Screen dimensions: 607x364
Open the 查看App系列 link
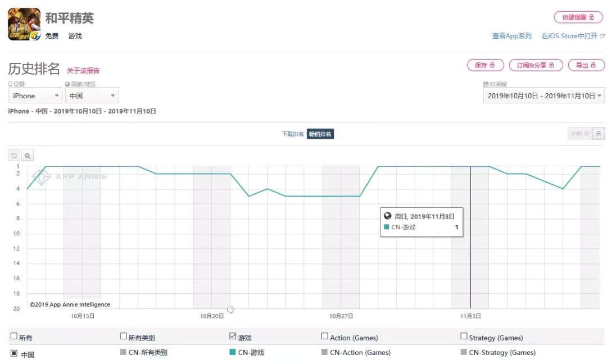click(x=511, y=36)
